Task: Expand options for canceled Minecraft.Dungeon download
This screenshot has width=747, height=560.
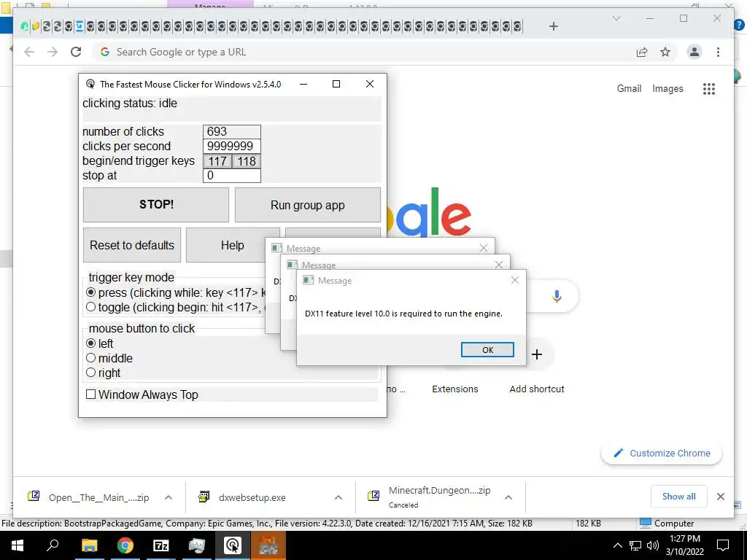Action: tap(508, 497)
